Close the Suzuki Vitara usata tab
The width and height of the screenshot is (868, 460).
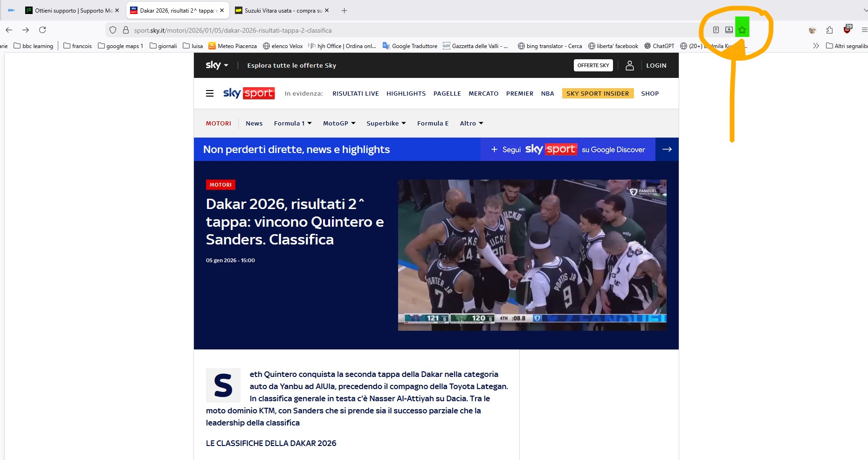tap(327, 10)
